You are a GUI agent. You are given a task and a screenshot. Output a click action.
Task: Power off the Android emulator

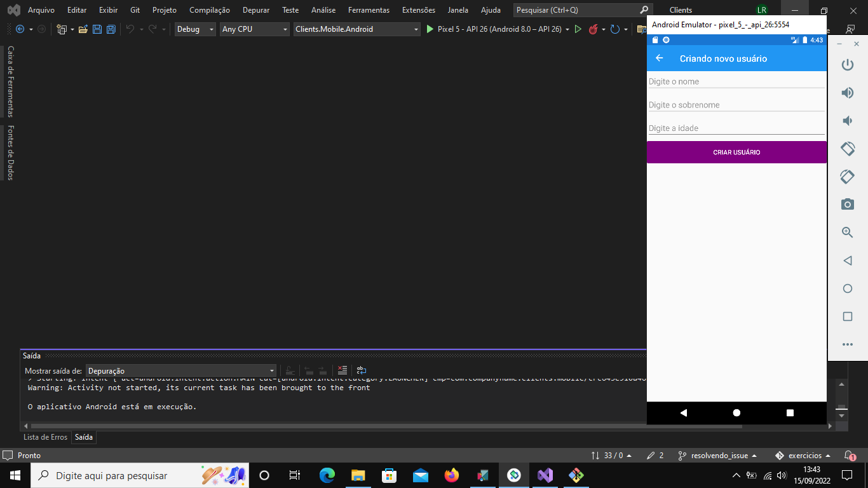(x=847, y=64)
